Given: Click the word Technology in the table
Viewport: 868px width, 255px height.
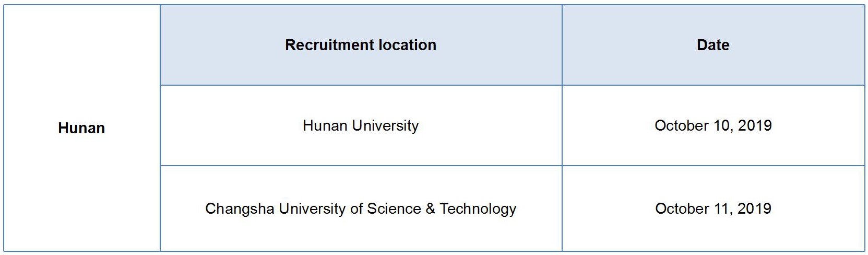Looking at the screenshot, I should point(478,208).
